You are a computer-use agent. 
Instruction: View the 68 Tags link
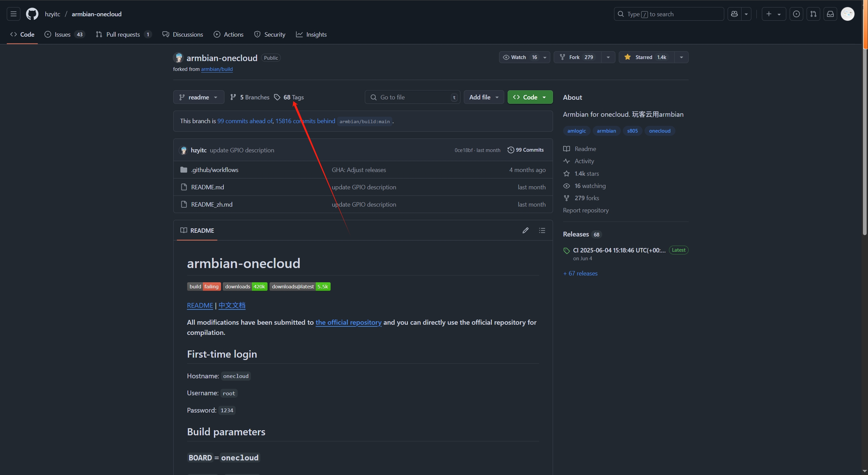coord(289,97)
